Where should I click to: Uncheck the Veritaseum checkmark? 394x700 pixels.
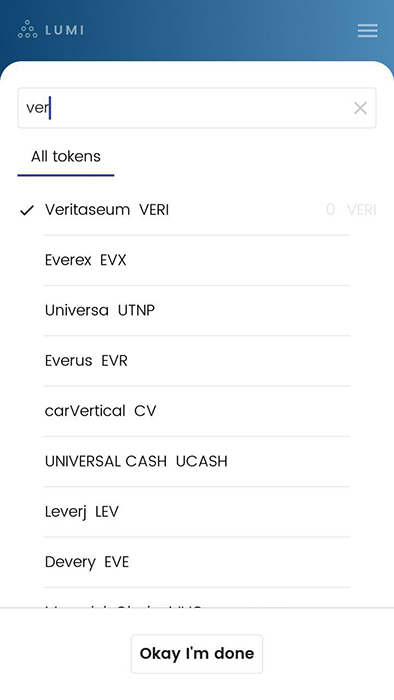pos(27,210)
